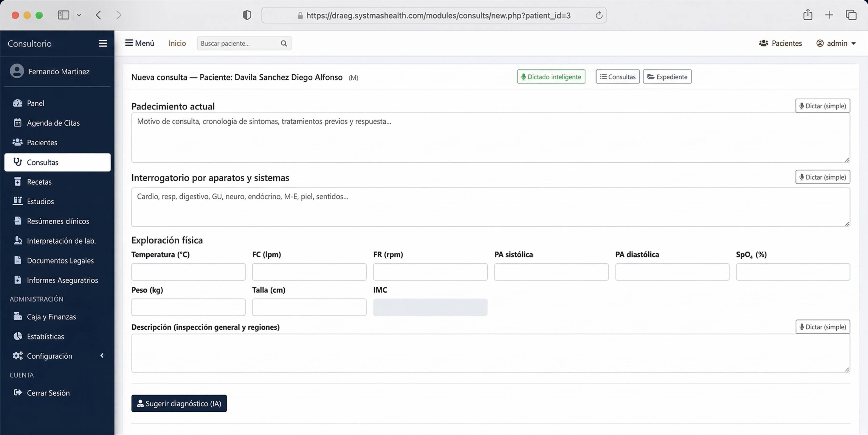The image size is (868, 435).
Task: Click the sidebar hamburger icon beside Consultorio
Action: 103,43
